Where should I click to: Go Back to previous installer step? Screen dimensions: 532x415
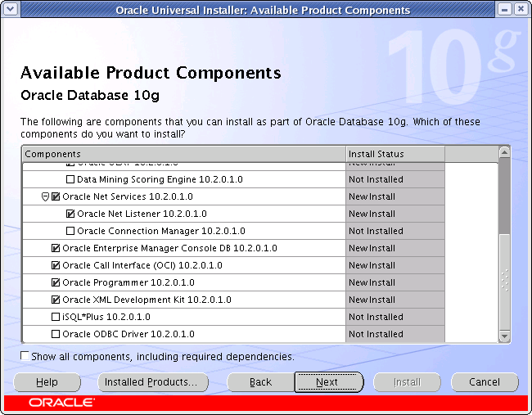260,382
